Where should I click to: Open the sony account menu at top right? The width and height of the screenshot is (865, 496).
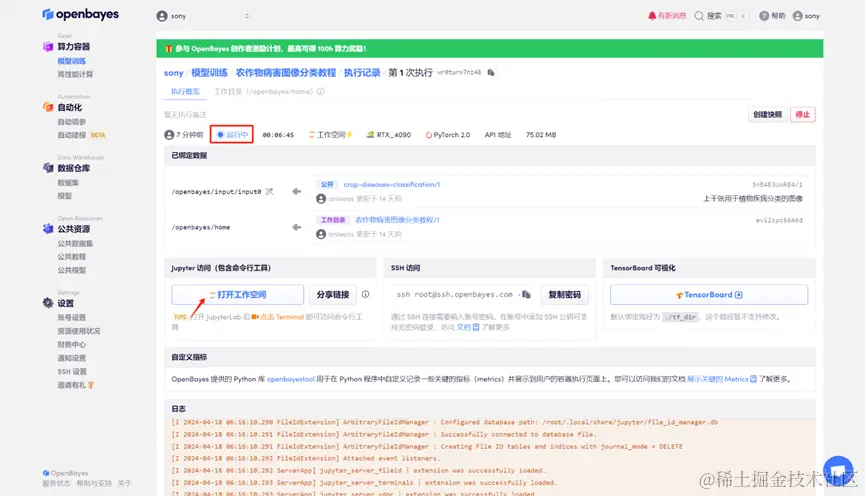pyautogui.click(x=806, y=16)
